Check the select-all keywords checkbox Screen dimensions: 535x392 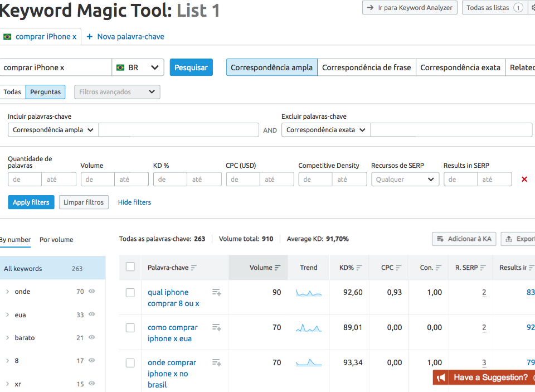click(130, 267)
